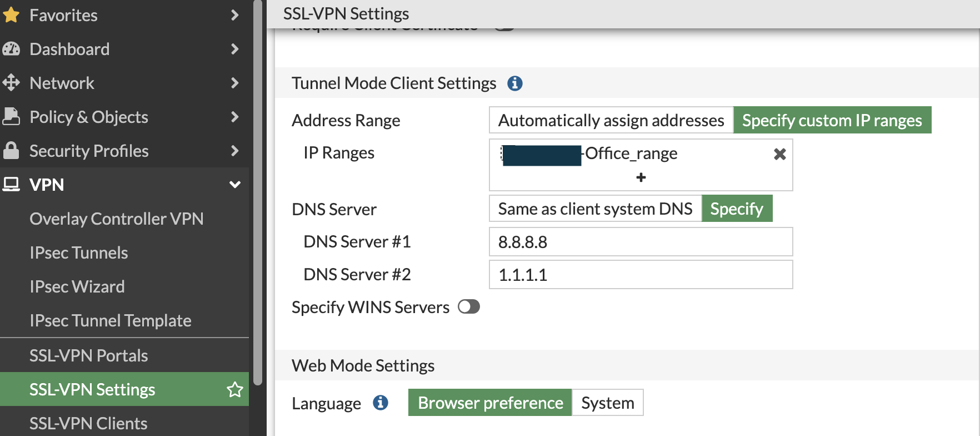Click the Dashboard gauge icon
This screenshot has width=980, height=436.
pyautogui.click(x=11, y=49)
